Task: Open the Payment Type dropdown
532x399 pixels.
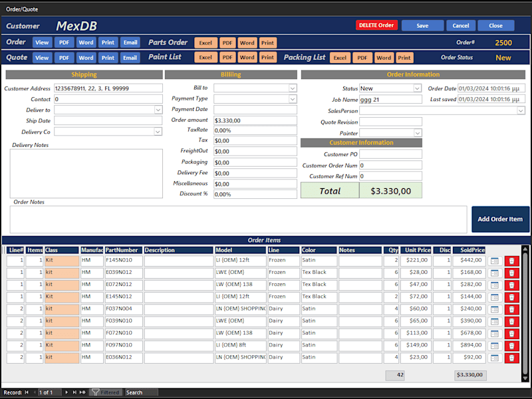Action: [293, 99]
